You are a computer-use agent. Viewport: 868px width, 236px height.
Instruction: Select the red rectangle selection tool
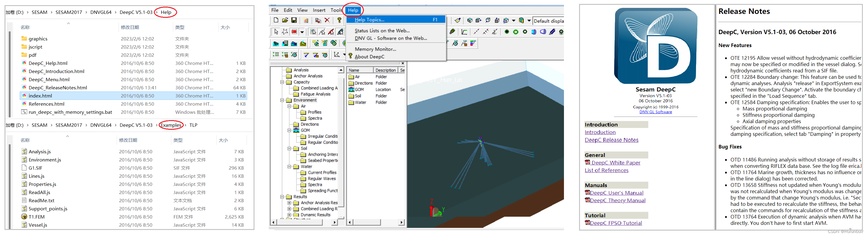(x=294, y=32)
